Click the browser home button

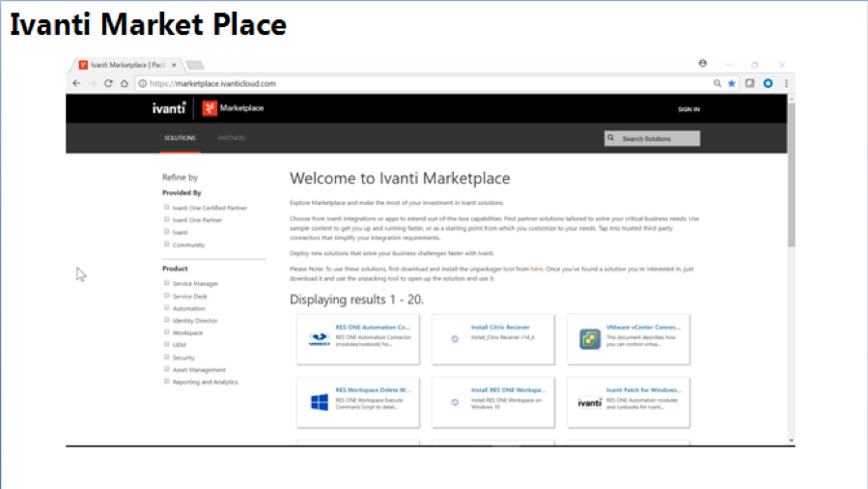124,84
